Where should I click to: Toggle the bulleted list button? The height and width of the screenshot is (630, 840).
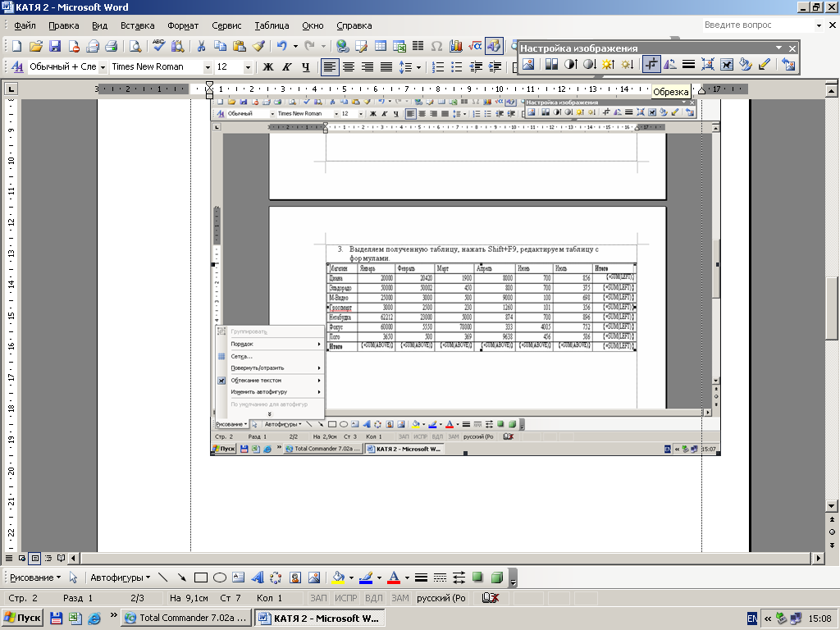click(x=456, y=67)
